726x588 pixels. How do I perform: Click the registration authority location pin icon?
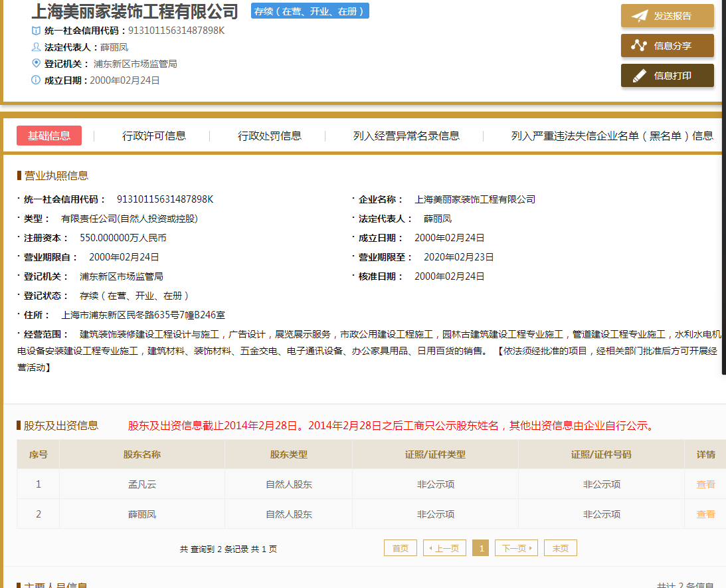[37, 63]
